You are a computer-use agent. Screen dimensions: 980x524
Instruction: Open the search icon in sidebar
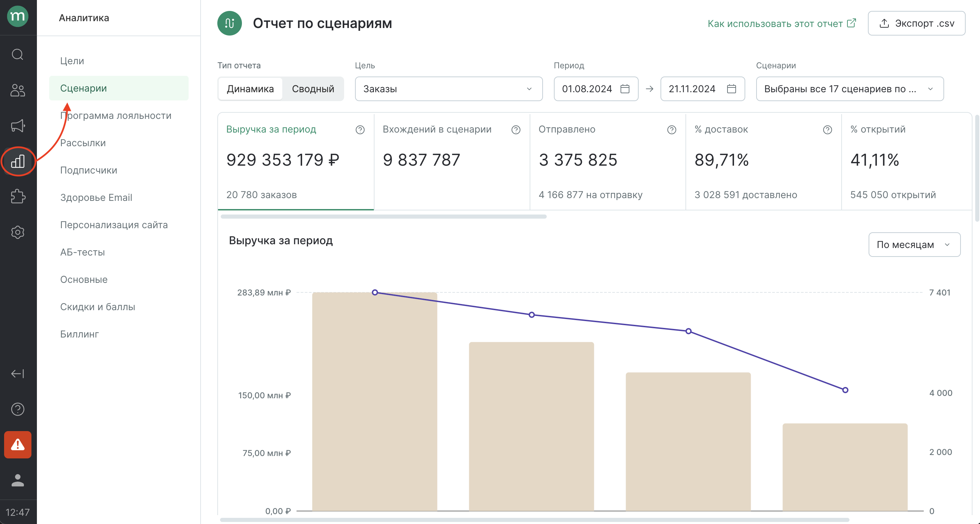(x=17, y=54)
